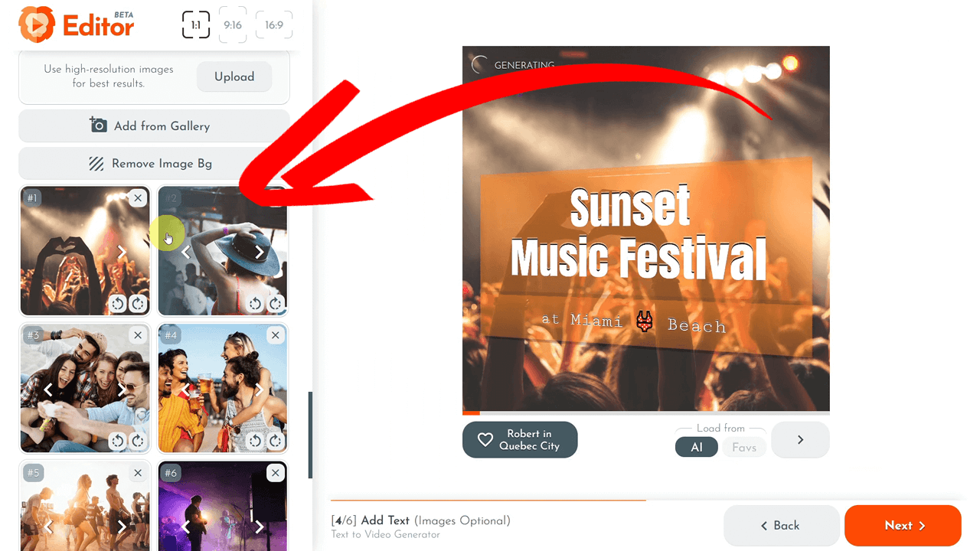The height and width of the screenshot is (551, 980).
Task: Click the Add from Gallery camera icon
Action: pyautogui.click(x=98, y=126)
